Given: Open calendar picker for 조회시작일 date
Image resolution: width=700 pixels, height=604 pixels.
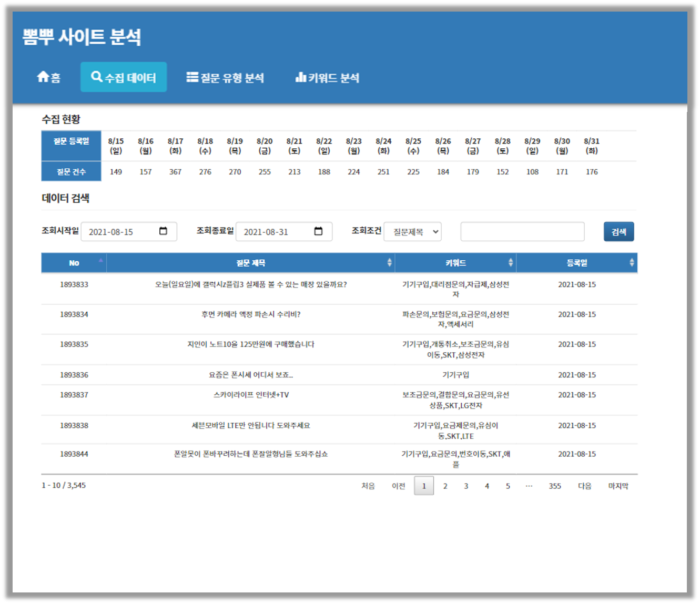Looking at the screenshot, I should point(163,231).
